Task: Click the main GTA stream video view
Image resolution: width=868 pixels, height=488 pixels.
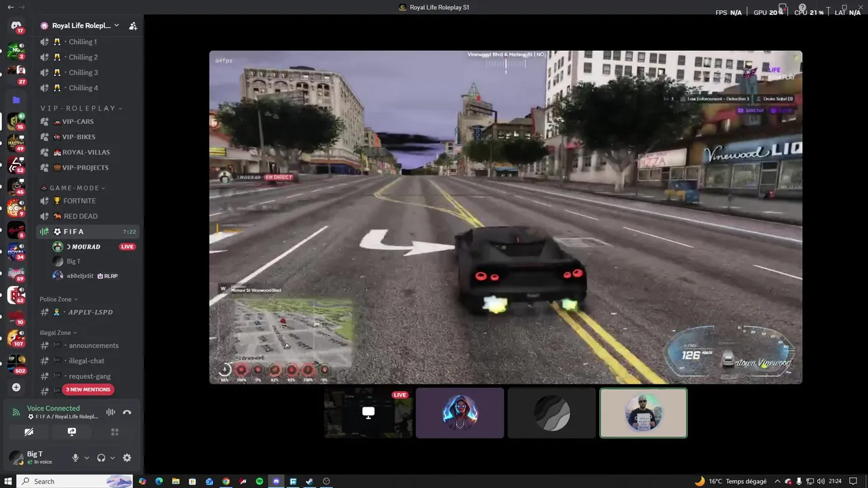Action: pos(506,218)
